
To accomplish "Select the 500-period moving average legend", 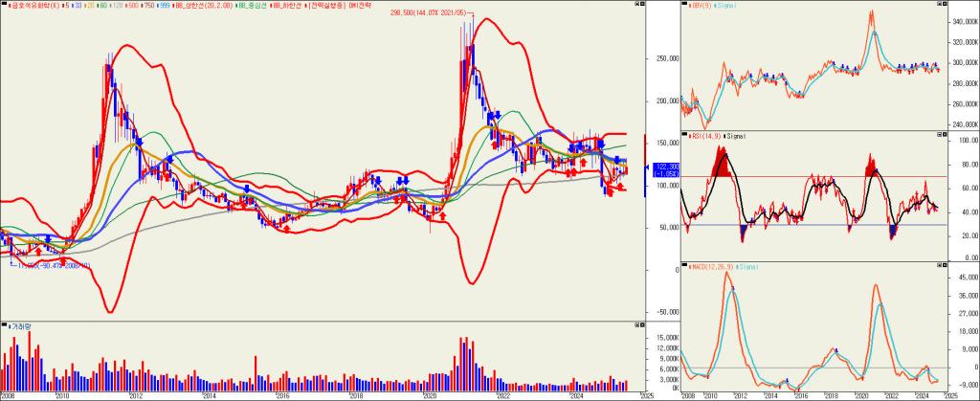I will coord(133,4).
